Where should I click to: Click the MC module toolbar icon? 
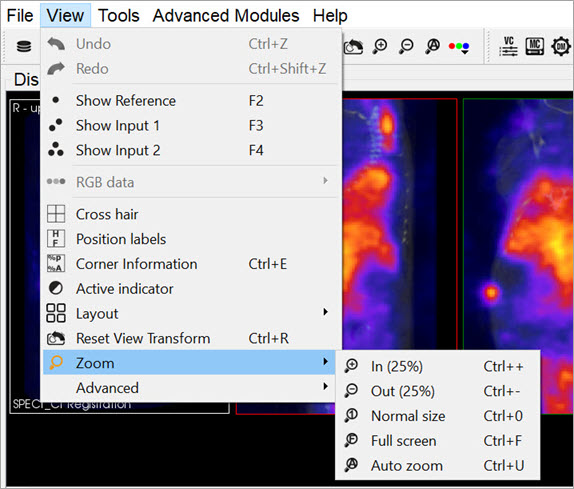[x=535, y=46]
